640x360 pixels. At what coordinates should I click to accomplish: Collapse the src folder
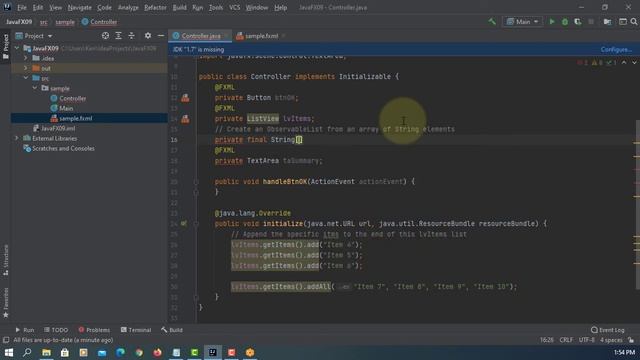[26, 78]
